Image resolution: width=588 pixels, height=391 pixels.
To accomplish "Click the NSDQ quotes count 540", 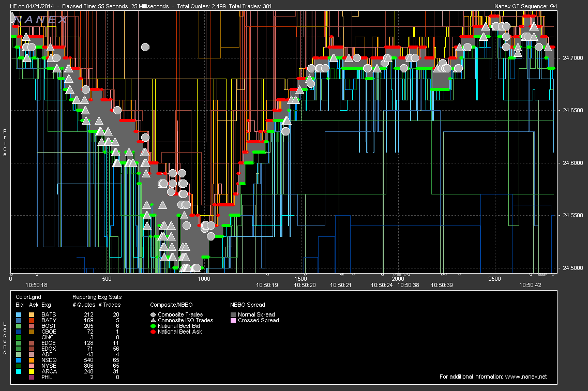I will tap(89, 360).
